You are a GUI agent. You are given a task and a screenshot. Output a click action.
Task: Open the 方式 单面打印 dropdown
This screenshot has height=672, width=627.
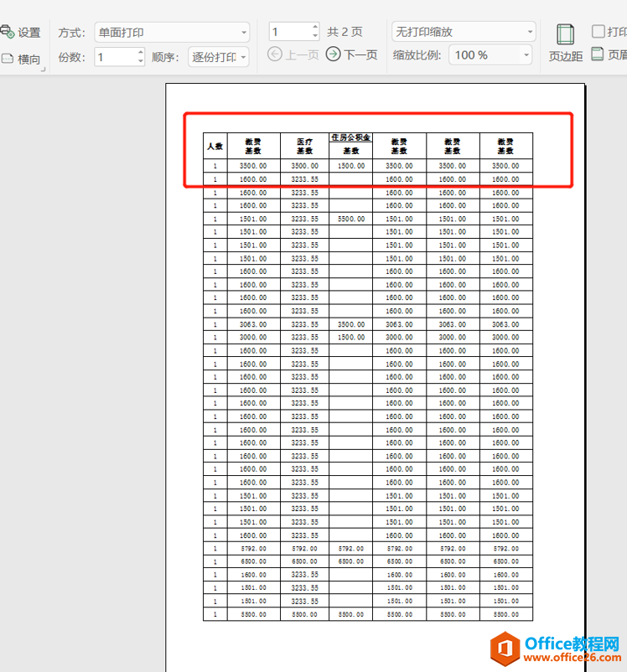point(172,32)
